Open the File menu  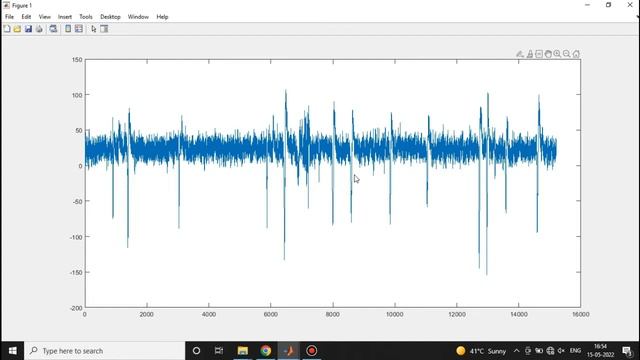pos(9,17)
